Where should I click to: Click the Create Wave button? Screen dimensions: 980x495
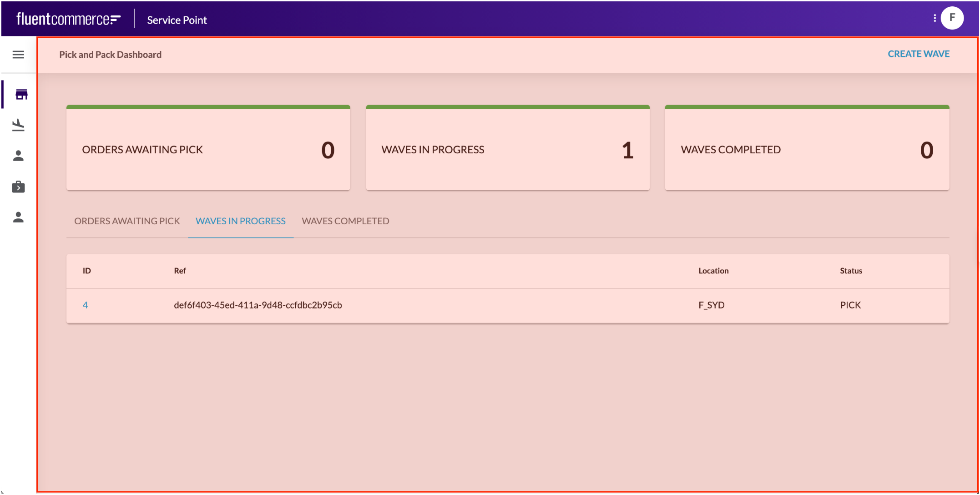click(918, 54)
